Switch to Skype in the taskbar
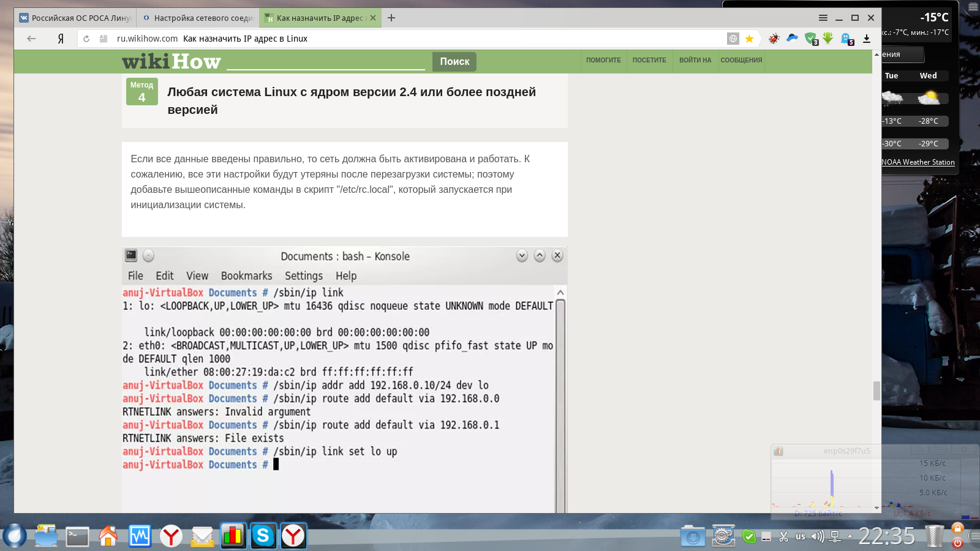 point(263,536)
